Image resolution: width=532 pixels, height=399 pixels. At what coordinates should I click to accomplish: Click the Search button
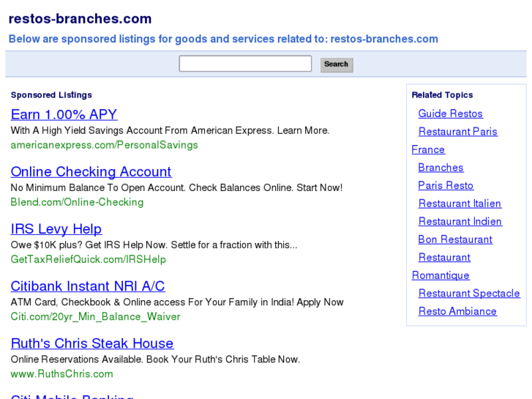point(337,64)
